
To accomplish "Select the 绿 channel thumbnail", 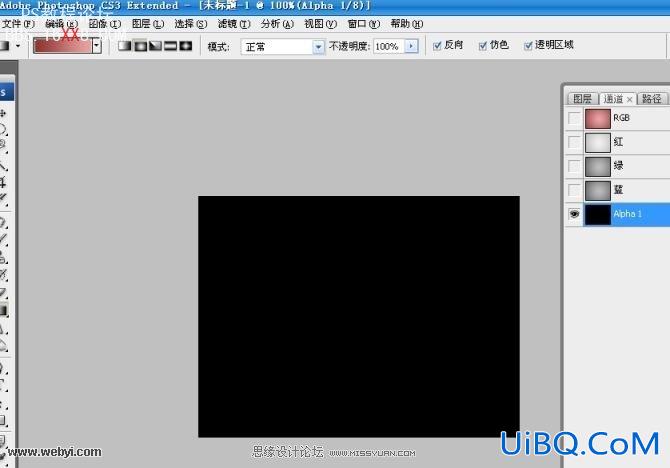I will pos(597,166).
